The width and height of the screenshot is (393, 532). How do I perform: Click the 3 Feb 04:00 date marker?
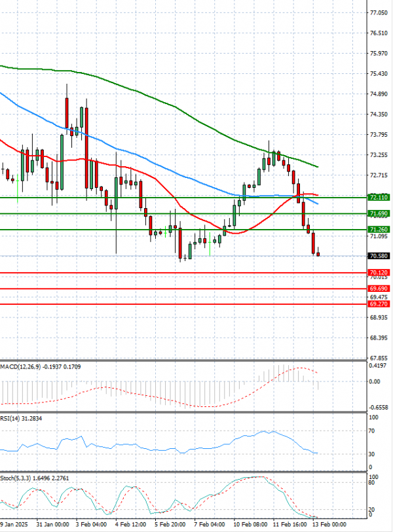click(90, 524)
